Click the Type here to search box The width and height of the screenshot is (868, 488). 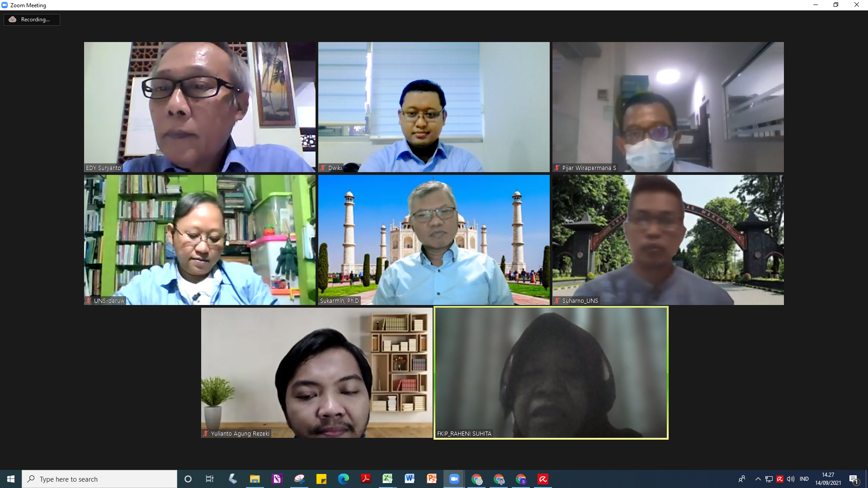click(99, 479)
